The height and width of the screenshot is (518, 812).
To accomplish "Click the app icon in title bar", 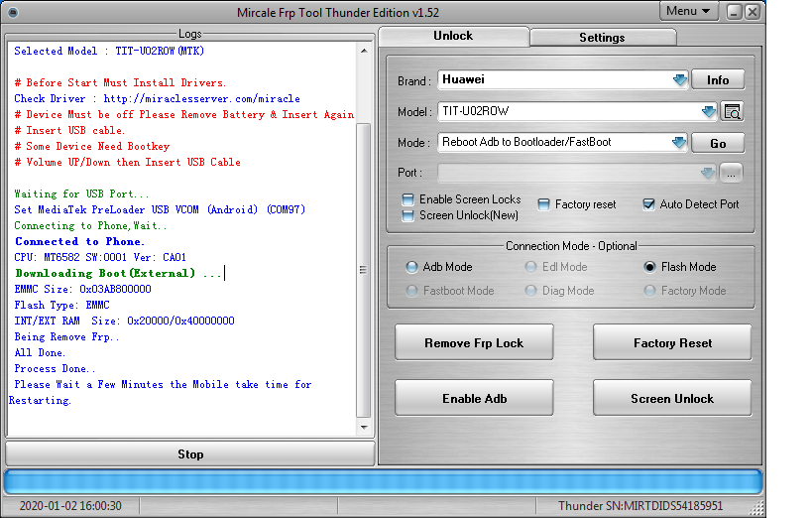I will click(13, 13).
